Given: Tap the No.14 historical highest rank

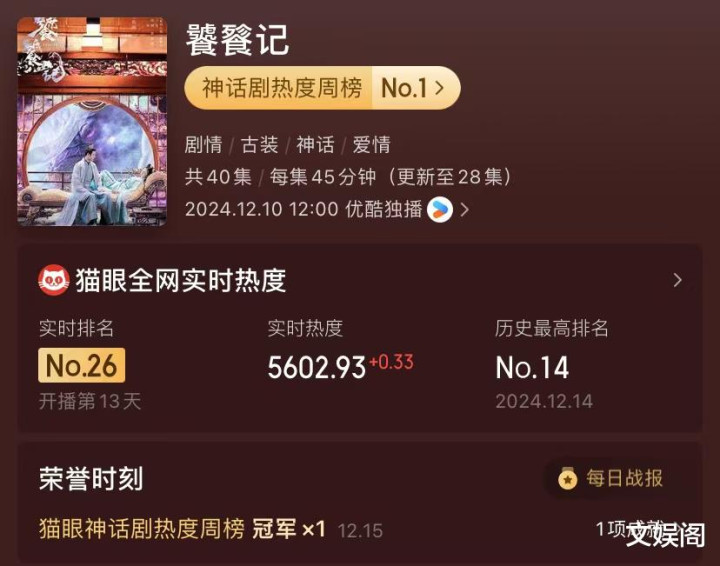Looking at the screenshot, I should pyautogui.click(x=532, y=368).
